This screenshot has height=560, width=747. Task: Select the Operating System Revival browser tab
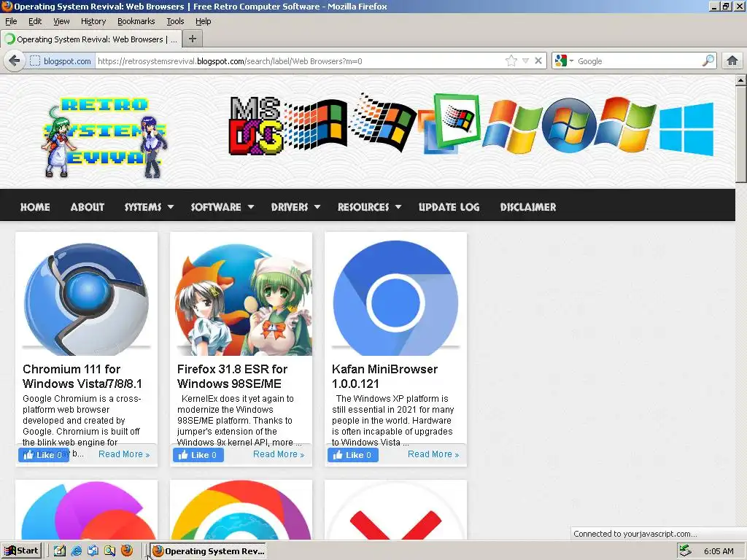click(90, 39)
